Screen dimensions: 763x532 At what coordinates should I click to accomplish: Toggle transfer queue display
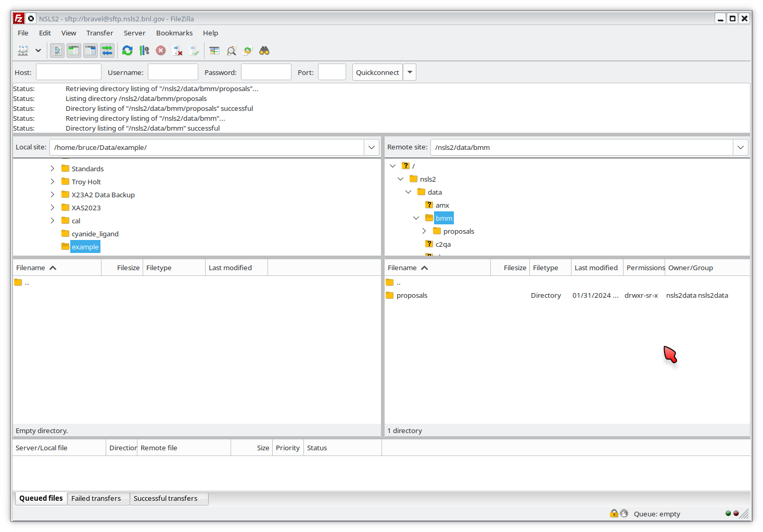[x=107, y=50]
